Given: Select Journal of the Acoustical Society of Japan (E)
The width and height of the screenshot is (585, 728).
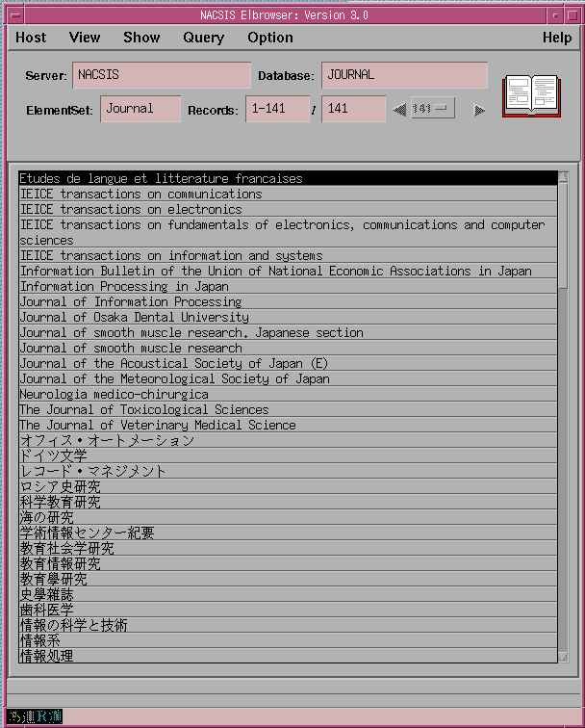Looking at the screenshot, I should pos(288,363).
